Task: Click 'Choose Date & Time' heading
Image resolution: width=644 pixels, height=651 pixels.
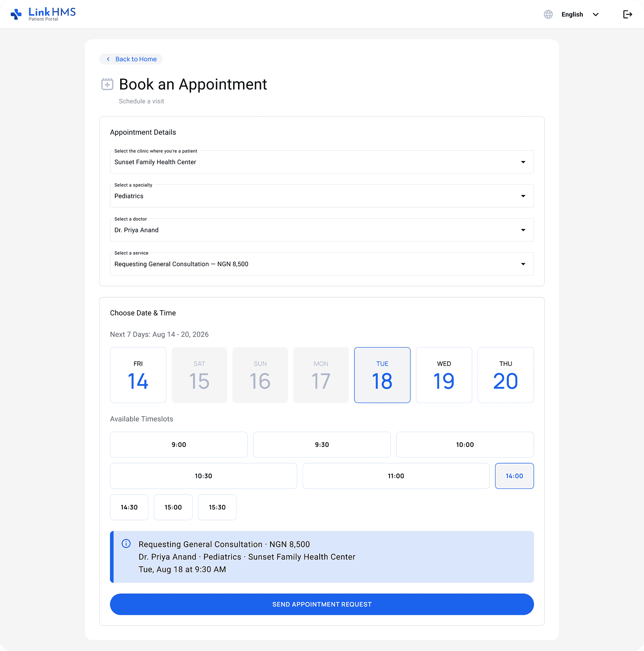Action: coord(143,313)
